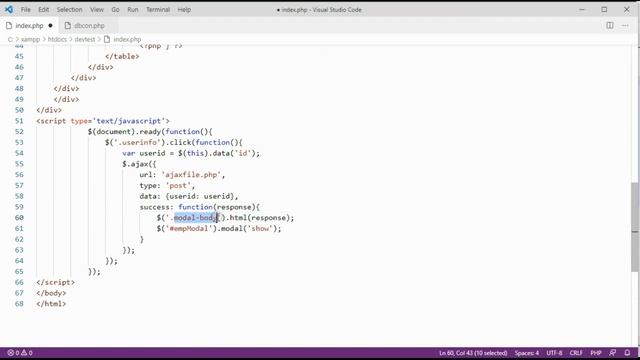Open the Run menu
640x360 pixels.
[x=133, y=9]
